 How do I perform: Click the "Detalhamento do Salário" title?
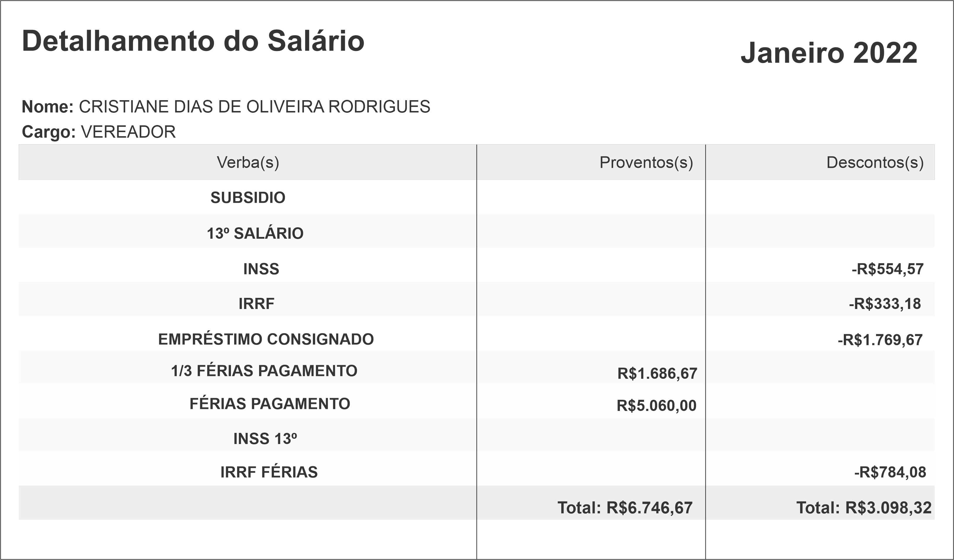[x=193, y=41]
